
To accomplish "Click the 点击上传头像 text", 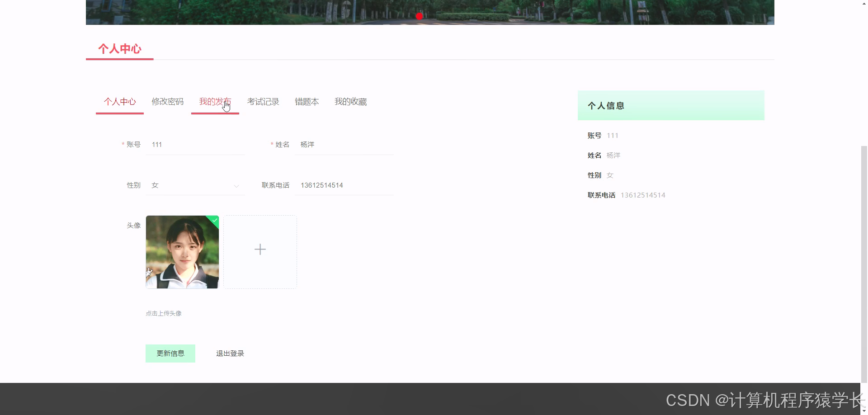I will tap(163, 313).
